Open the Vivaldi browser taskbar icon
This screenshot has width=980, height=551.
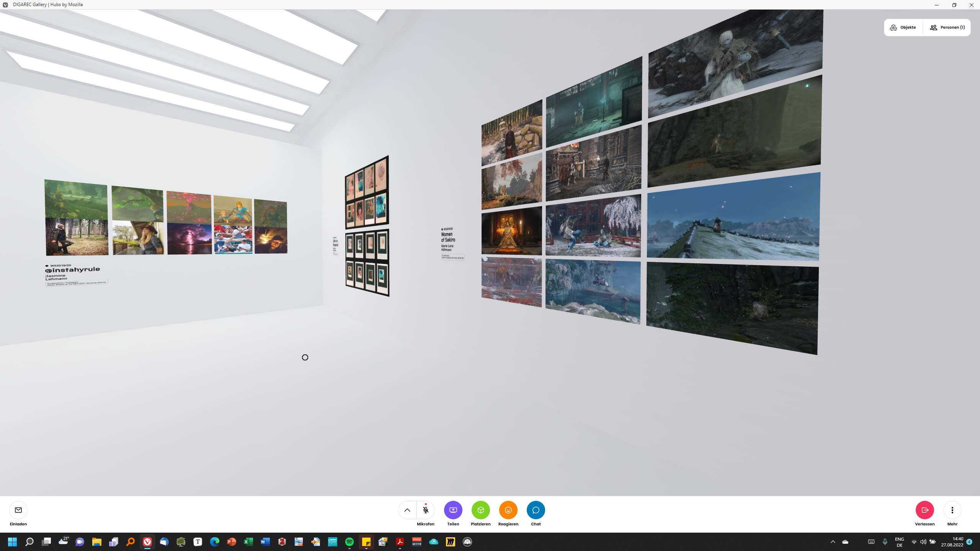tap(147, 542)
